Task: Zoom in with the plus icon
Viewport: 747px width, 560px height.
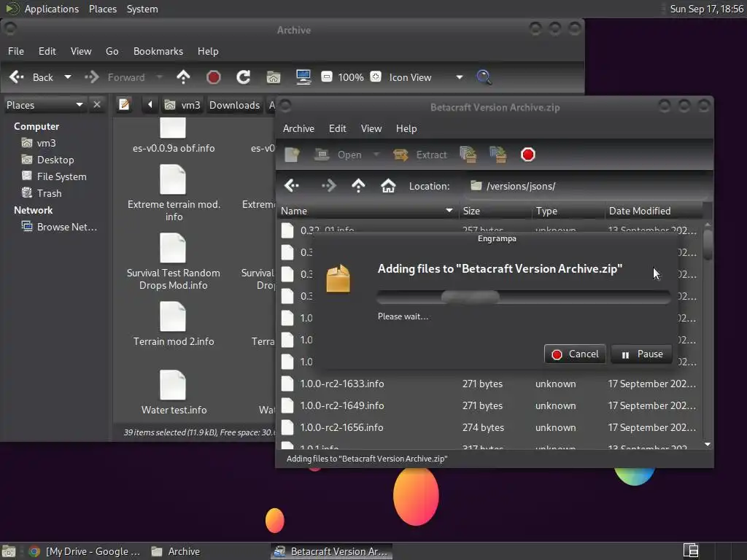Action: pos(376,77)
